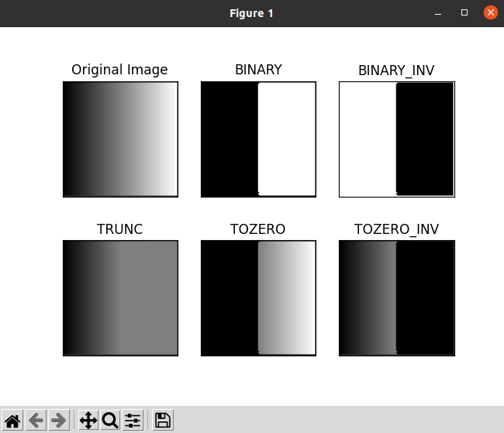This screenshot has height=433, width=504.
Task: Go back to the previous view
Action: 36,420
